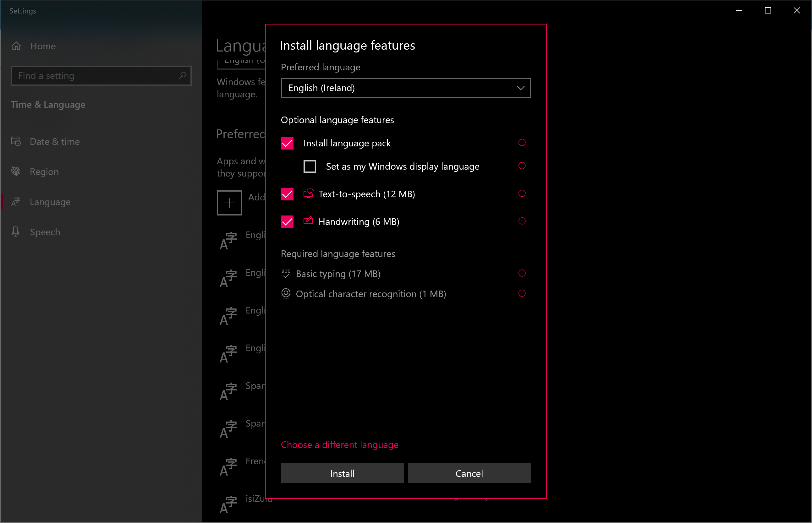812x523 pixels.
Task: Open info icon for Text-to-speech
Action: [522, 193]
